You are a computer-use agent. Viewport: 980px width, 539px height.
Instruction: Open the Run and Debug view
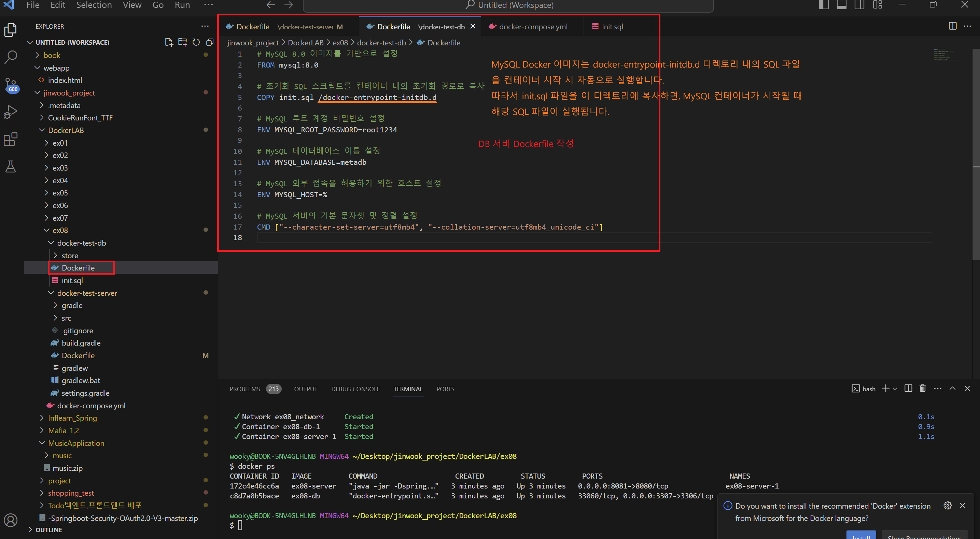pos(11,112)
